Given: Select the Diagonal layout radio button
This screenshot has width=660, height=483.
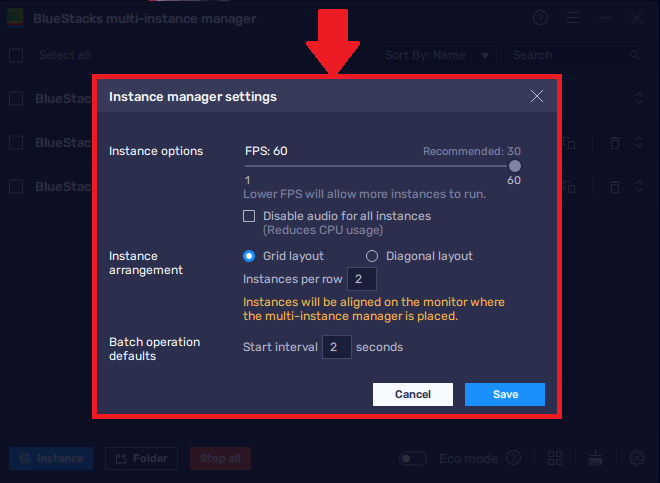Looking at the screenshot, I should coord(372,256).
